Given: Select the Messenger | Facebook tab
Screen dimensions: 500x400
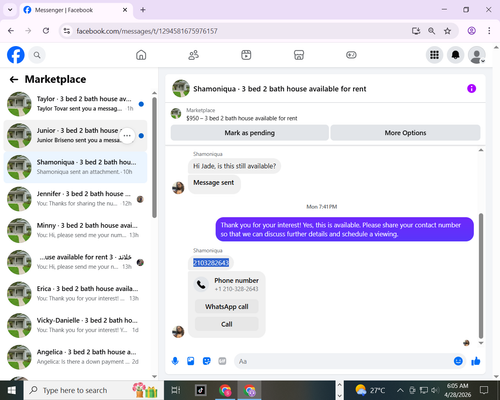Looking at the screenshot, I should click(x=76, y=10).
